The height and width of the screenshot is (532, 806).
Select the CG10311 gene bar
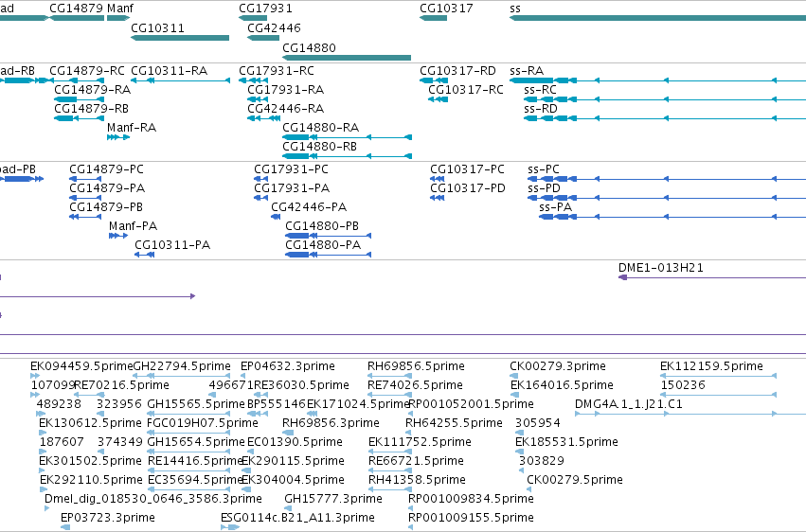click(x=180, y=38)
